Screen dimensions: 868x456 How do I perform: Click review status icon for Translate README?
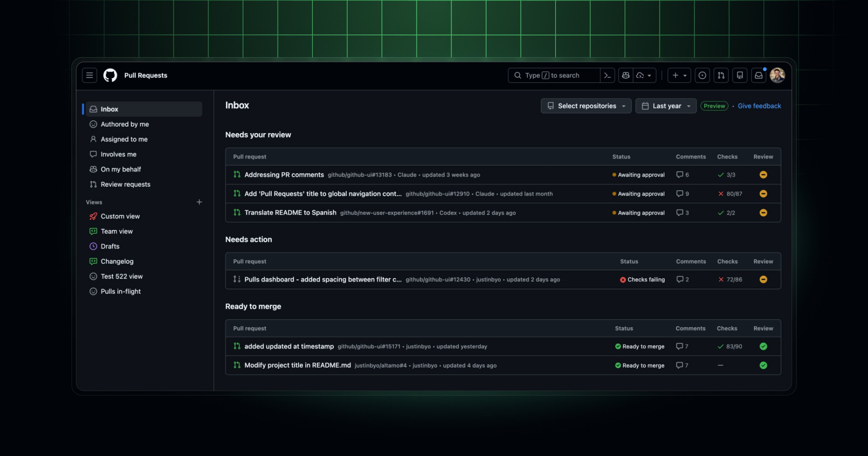point(763,212)
